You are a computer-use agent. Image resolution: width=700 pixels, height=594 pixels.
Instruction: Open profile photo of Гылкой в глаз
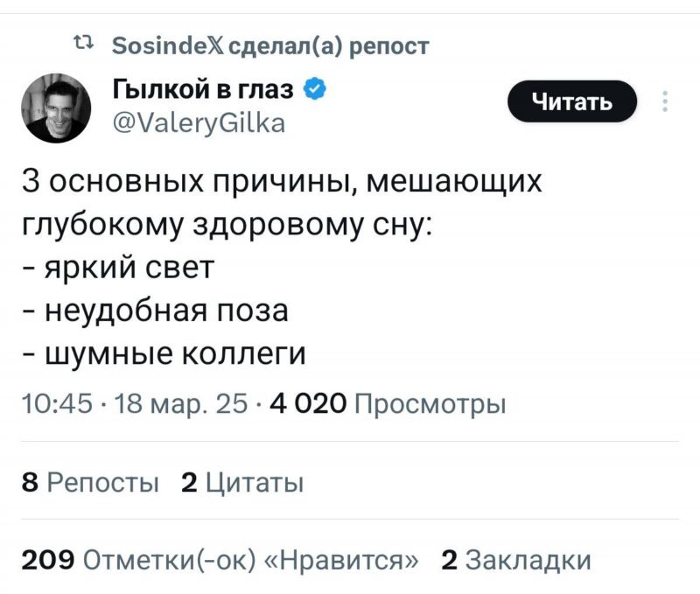[x=56, y=108]
